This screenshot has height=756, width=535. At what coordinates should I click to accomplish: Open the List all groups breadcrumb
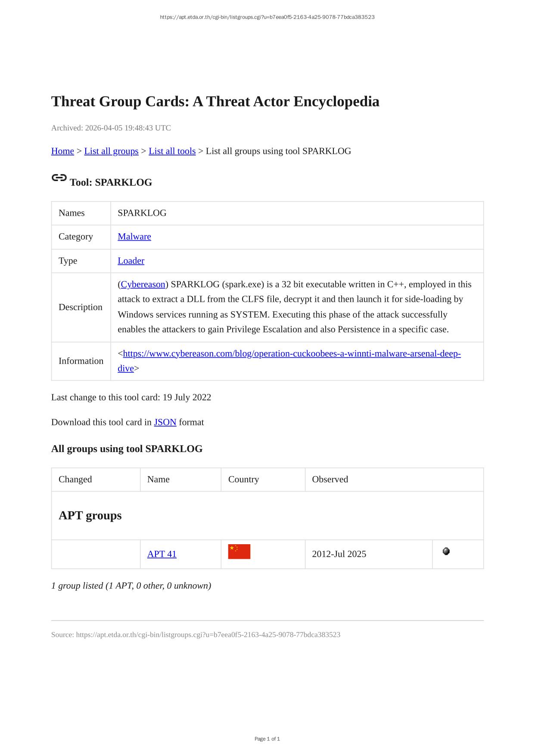[111, 151]
